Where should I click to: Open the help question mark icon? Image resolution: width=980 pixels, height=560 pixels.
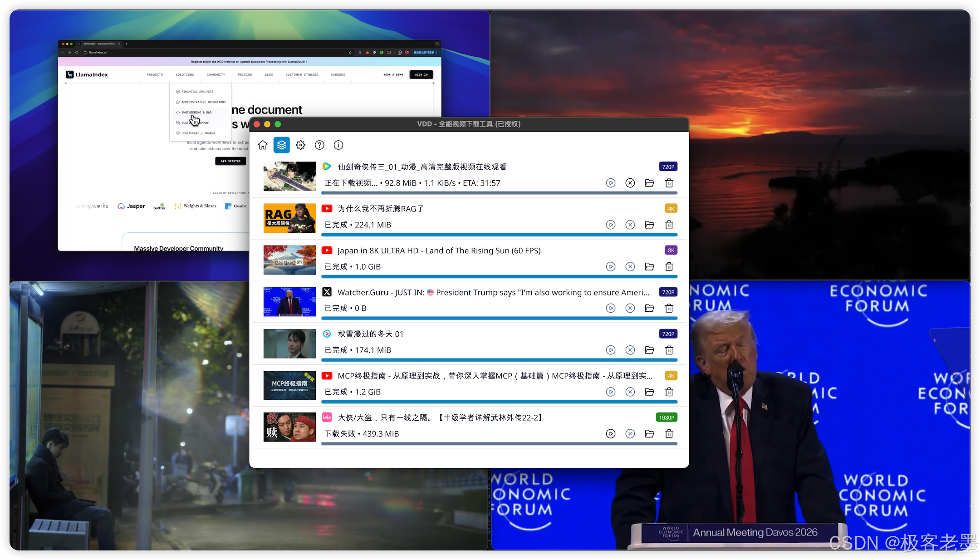click(x=320, y=145)
